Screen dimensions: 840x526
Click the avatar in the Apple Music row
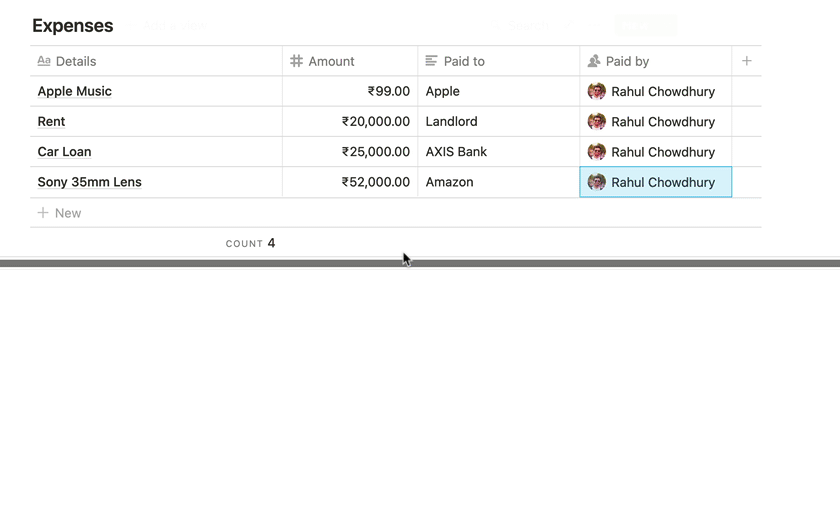[x=596, y=92]
